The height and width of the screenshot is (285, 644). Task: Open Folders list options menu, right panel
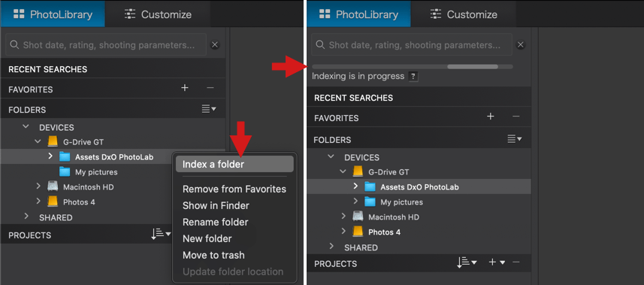(x=515, y=139)
